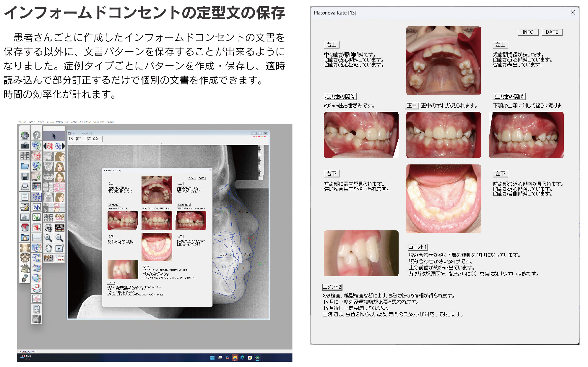Click the question mark help icon

pos(37,135)
